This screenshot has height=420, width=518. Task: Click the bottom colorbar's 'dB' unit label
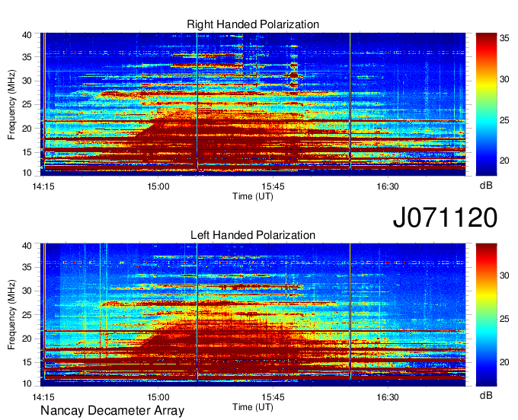point(486,395)
